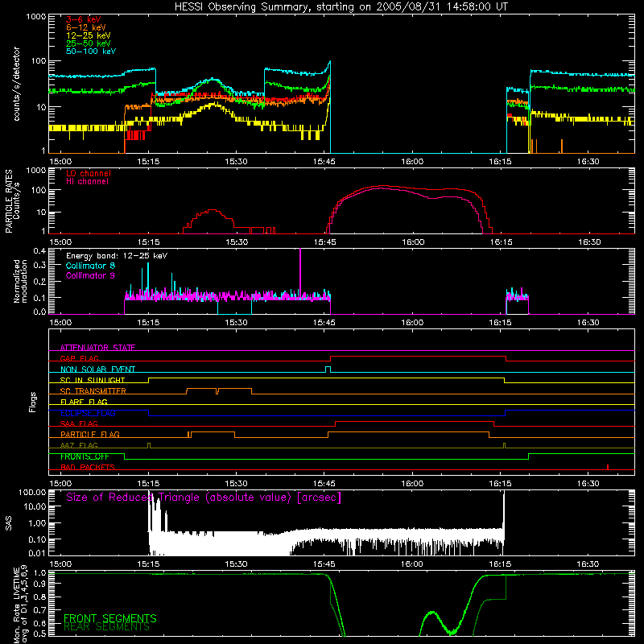Select the 50-100 keV legend label

(x=91, y=52)
